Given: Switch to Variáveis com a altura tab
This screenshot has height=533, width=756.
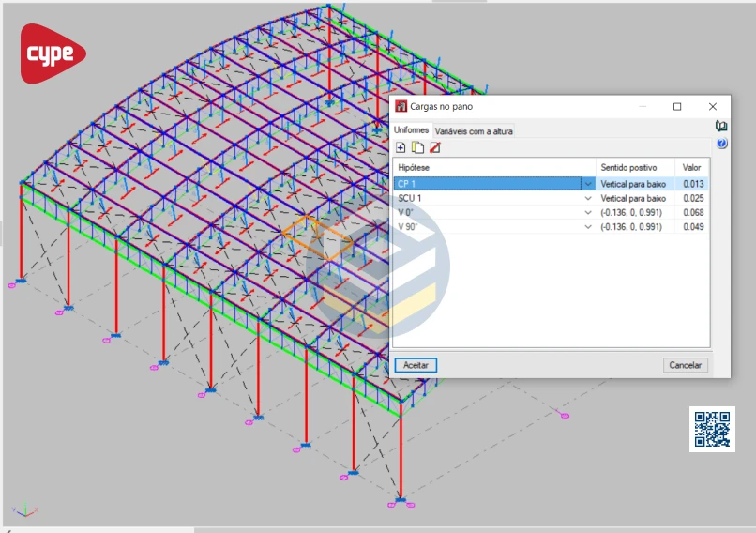Looking at the screenshot, I should 474,131.
